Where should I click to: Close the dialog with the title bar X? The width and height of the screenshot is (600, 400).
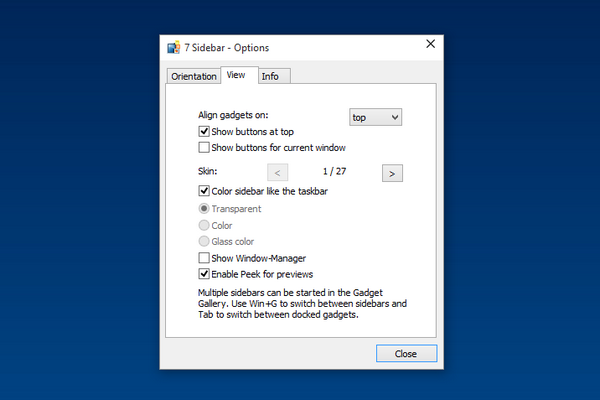click(431, 44)
